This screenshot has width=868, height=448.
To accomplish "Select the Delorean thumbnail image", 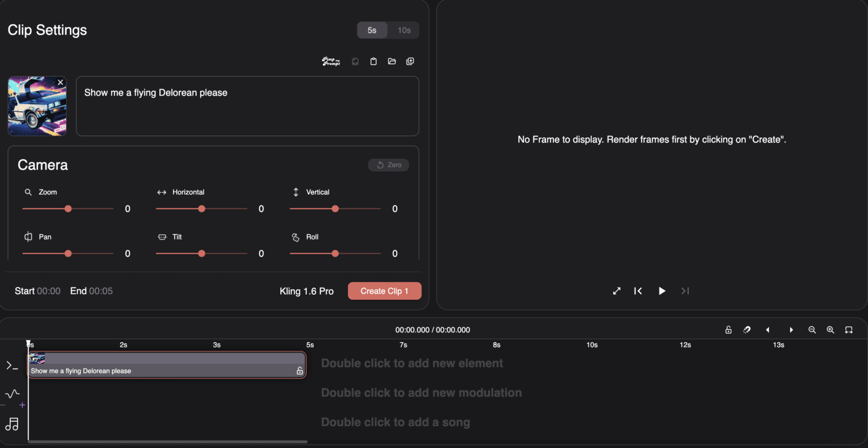I will coord(37,106).
